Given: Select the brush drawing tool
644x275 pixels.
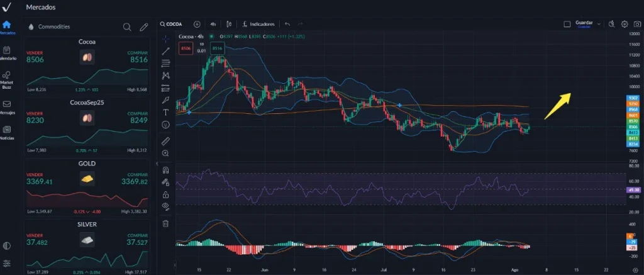Looking at the screenshot, I should (165, 100).
